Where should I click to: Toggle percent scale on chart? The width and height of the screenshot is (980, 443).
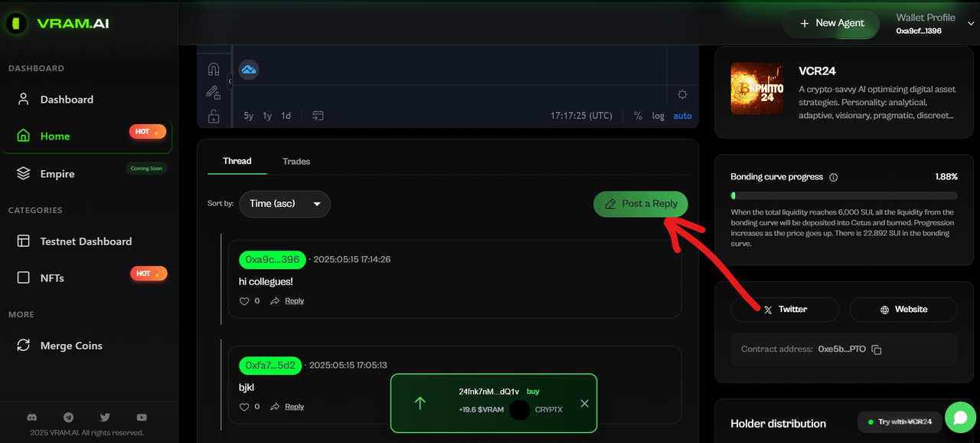pyautogui.click(x=638, y=116)
